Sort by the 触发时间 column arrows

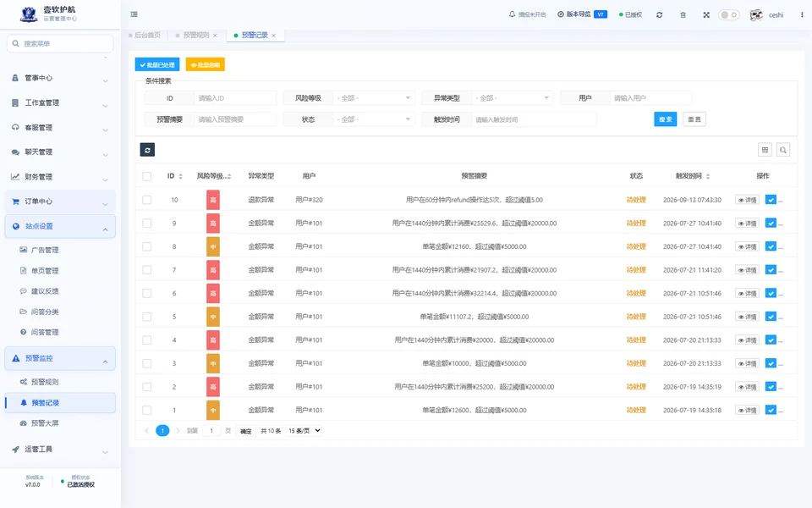coord(708,176)
